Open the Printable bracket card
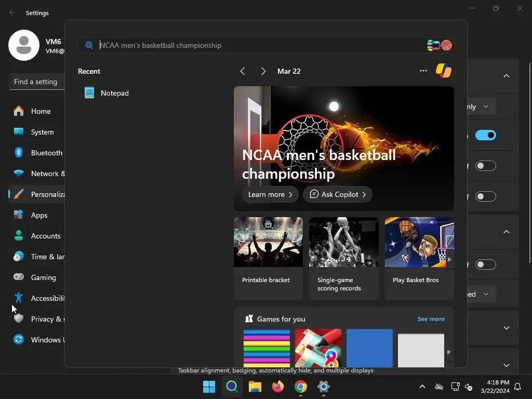Screen dimensions: 532x399 click(268, 259)
